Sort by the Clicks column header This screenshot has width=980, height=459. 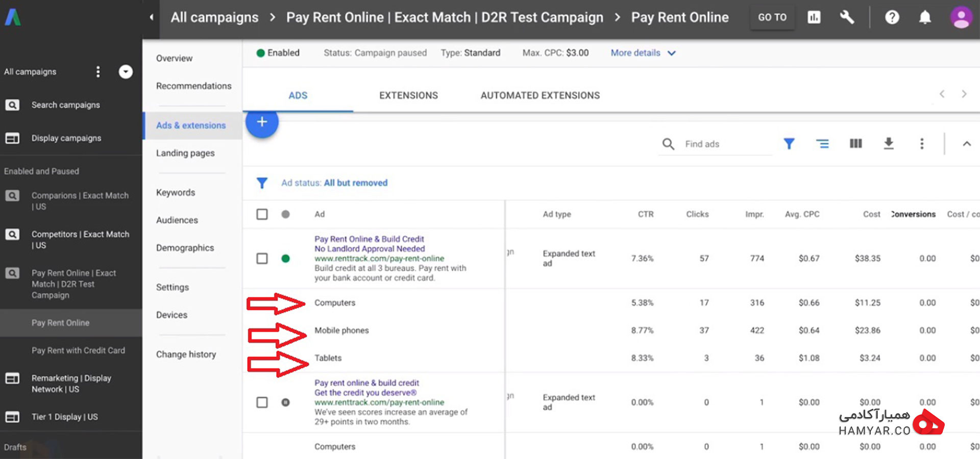697,214
